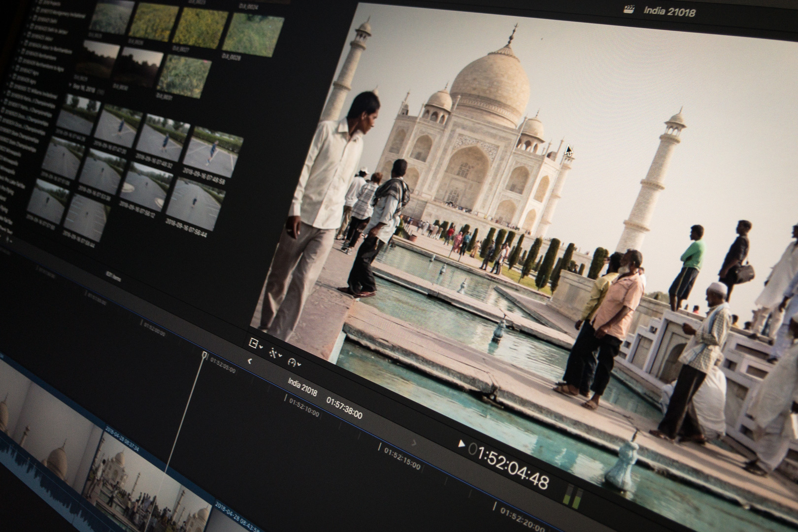Click the India 21018 viewer title
Screen dimensions: 798x532
point(669,11)
